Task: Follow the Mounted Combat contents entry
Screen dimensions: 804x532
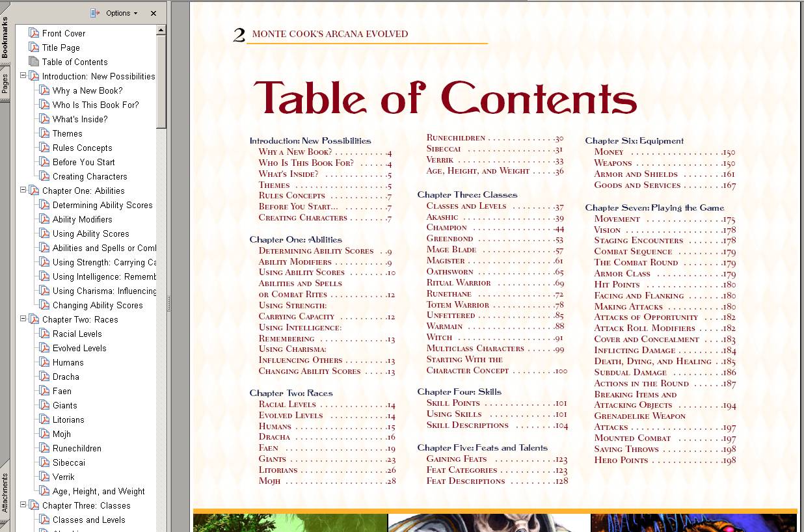Action: pos(665,438)
